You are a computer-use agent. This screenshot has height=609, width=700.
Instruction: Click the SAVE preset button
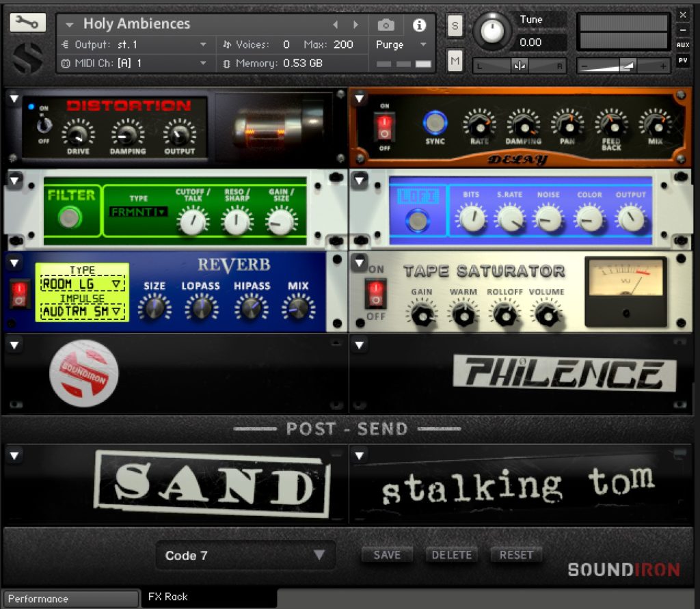387,554
